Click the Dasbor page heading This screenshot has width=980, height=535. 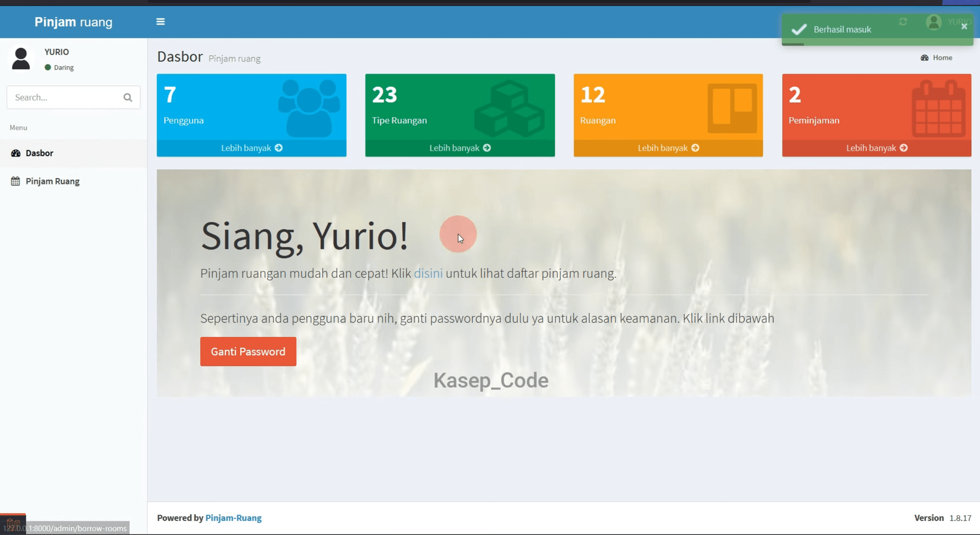tap(180, 57)
